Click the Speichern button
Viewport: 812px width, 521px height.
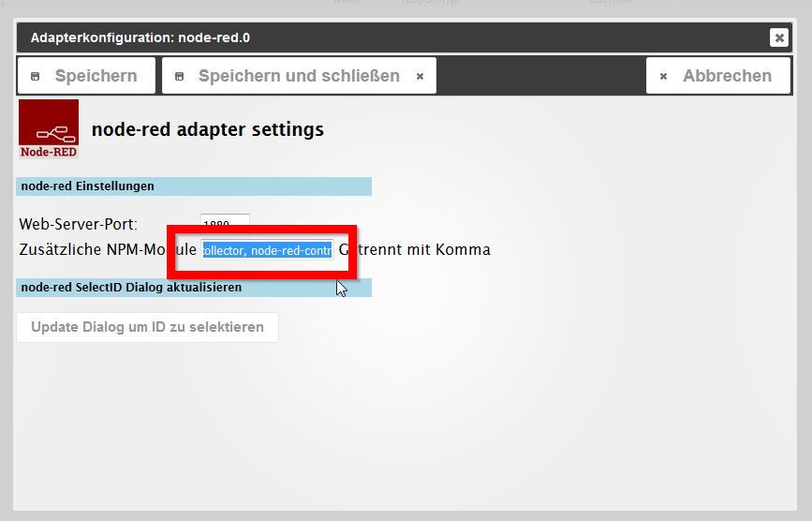coord(86,76)
